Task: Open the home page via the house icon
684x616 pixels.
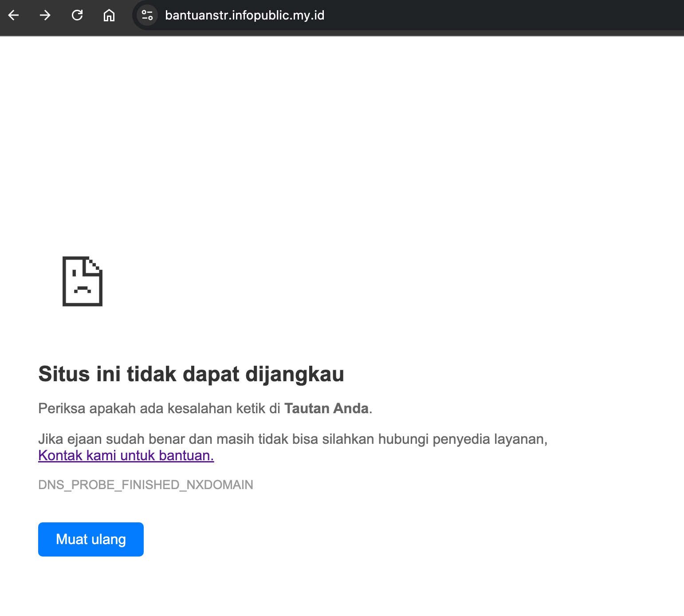Action: click(109, 16)
